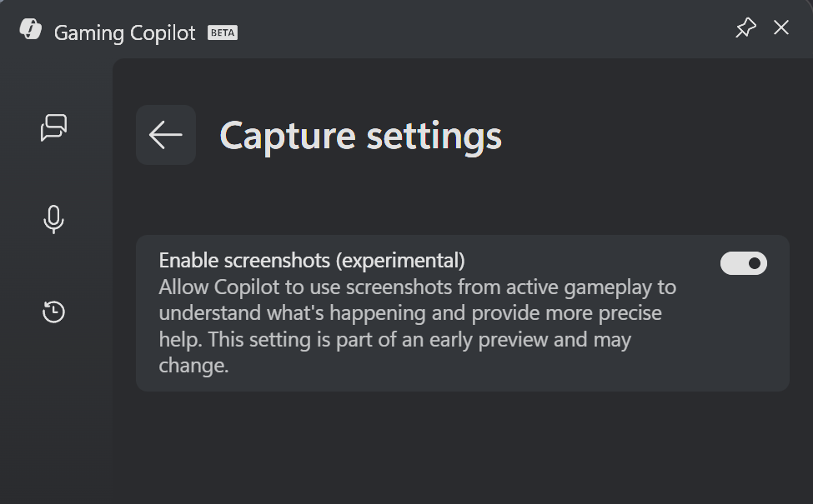Click the Gaming Copilot title text

pyautogui.click(x=125, y=33)
